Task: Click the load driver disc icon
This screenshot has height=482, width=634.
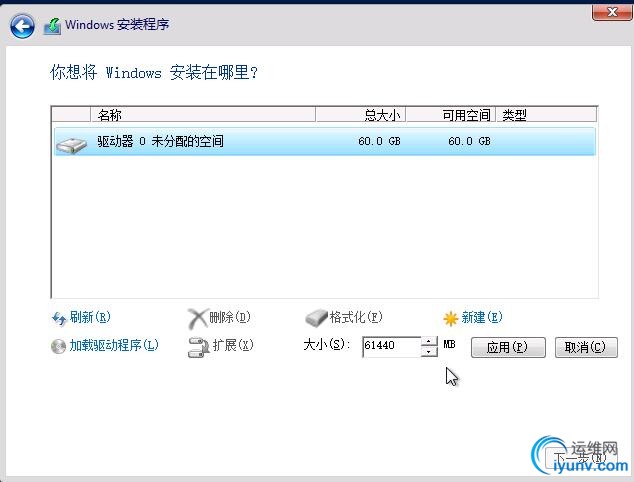Action: click(x=58, y=347)
